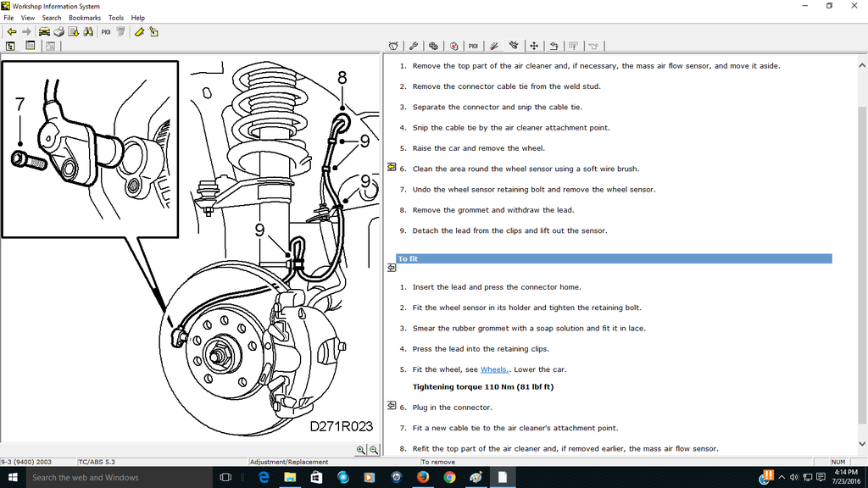
Task: Open the Bookmarks menu
Action: pos(84,17)
